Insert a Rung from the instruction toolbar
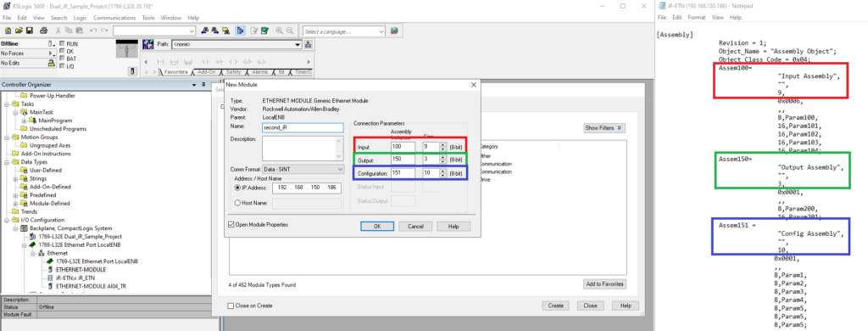 pyautogui.click(x=161, y=62)
